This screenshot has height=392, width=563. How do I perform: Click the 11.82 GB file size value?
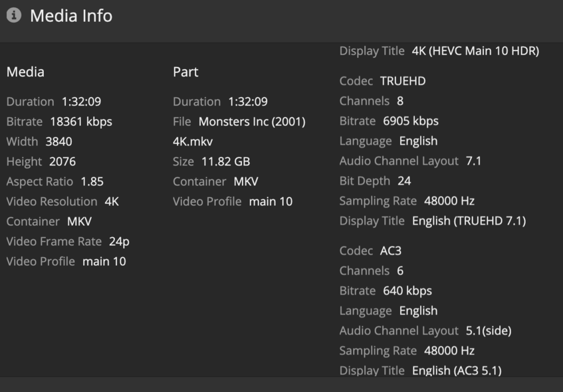[x=225, y=161]
